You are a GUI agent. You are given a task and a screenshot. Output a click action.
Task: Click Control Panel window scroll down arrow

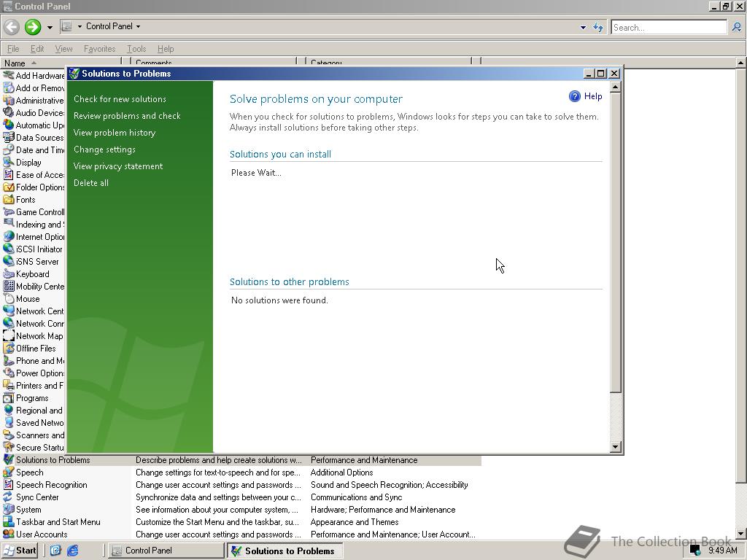[x=741, y=533]
